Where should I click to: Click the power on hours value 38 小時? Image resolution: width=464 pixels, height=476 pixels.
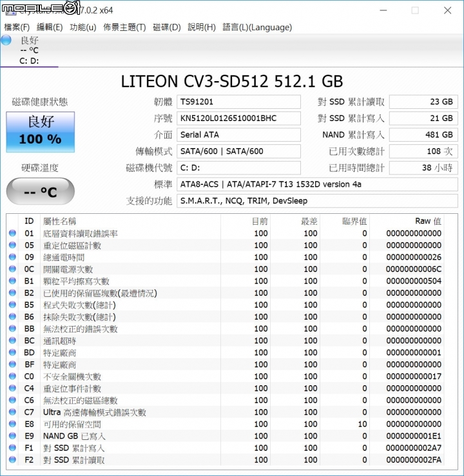click(423, 168)
